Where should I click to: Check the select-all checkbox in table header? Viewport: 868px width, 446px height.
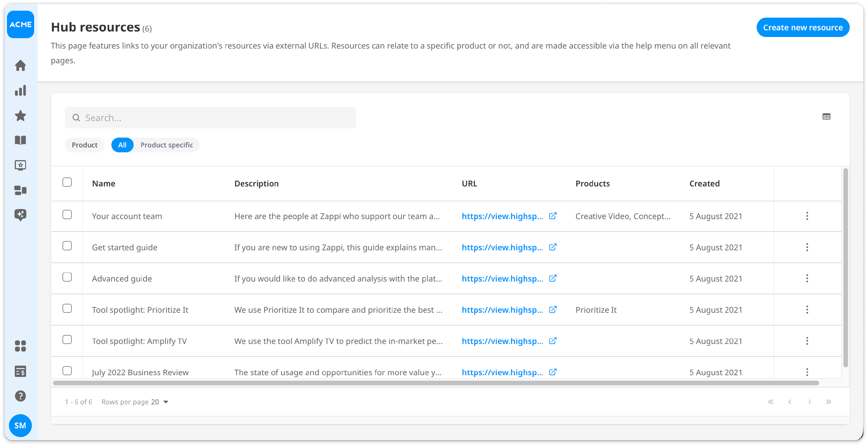pyautogui.click(x=67, y=182)
